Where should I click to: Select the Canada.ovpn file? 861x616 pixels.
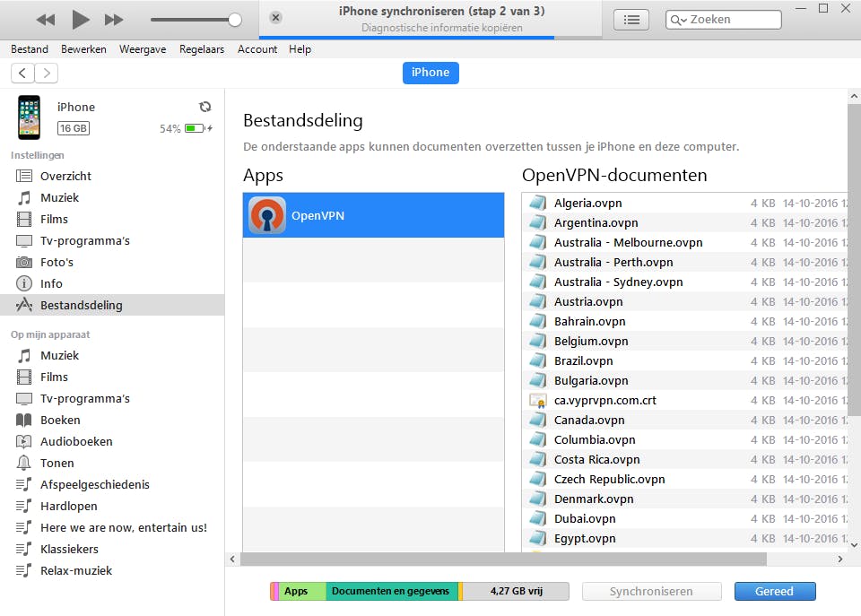(x=685, y=421)
